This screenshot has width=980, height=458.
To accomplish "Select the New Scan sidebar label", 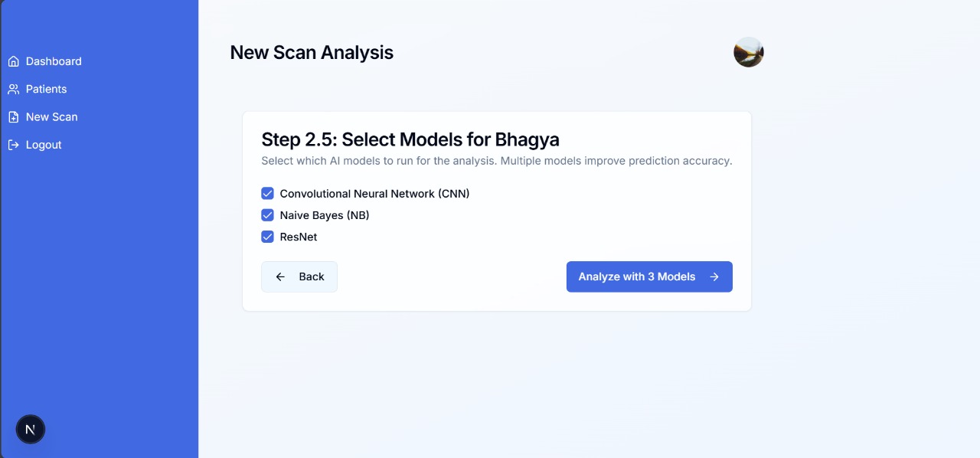I will [x=51, y=117].
